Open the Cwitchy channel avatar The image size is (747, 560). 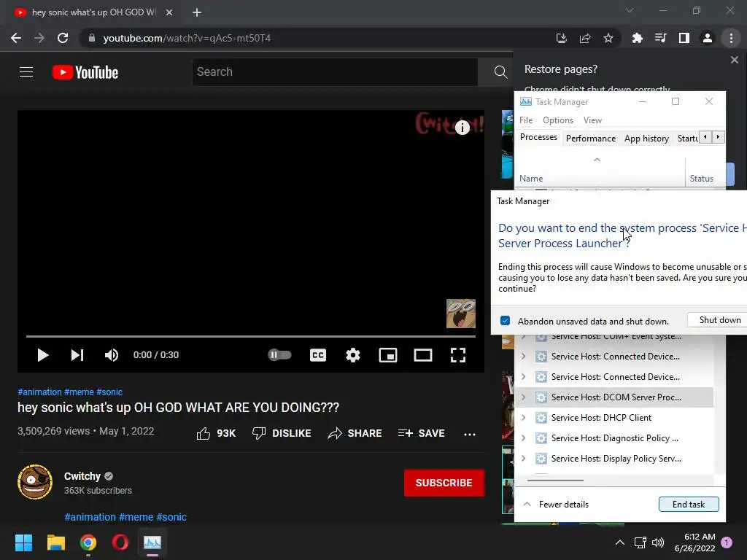pyautogui.click(x=35, y=482)
